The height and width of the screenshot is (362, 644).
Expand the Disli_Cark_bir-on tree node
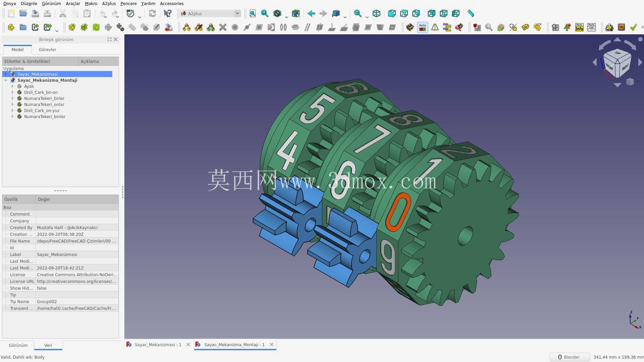[12, 92]
